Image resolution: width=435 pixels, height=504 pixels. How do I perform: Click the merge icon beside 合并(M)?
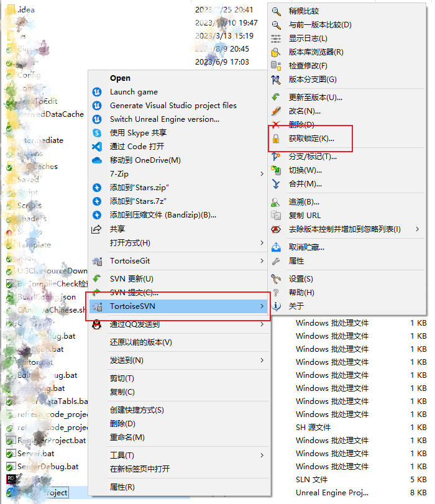tap(277, 184)
